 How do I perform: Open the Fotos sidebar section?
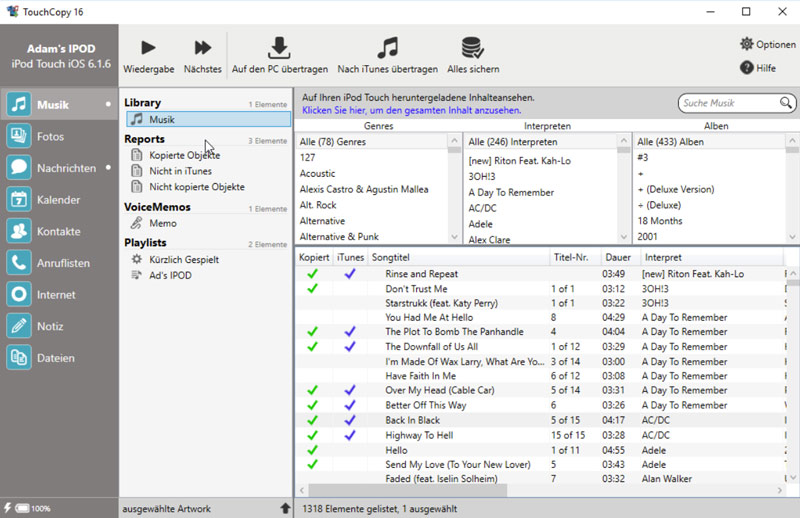click(59, 136)
